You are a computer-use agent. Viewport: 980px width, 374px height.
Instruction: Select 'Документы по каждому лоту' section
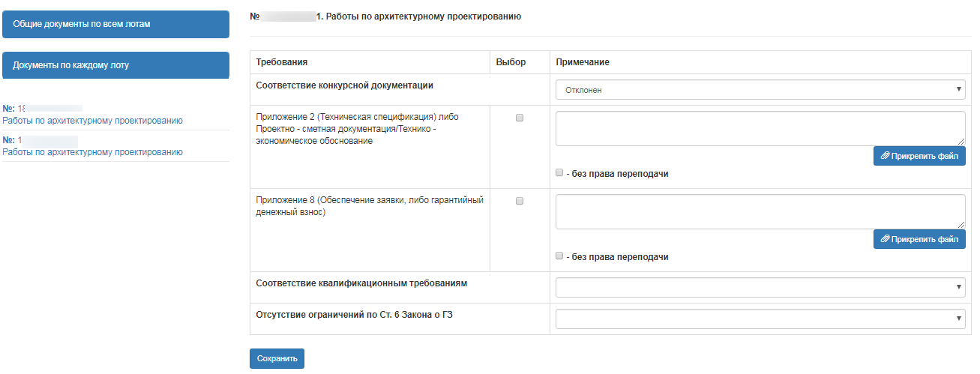tap(116, 65)
